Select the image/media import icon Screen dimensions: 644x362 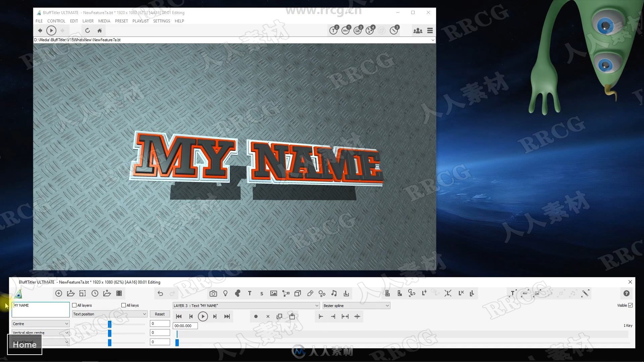coord(273,293)
